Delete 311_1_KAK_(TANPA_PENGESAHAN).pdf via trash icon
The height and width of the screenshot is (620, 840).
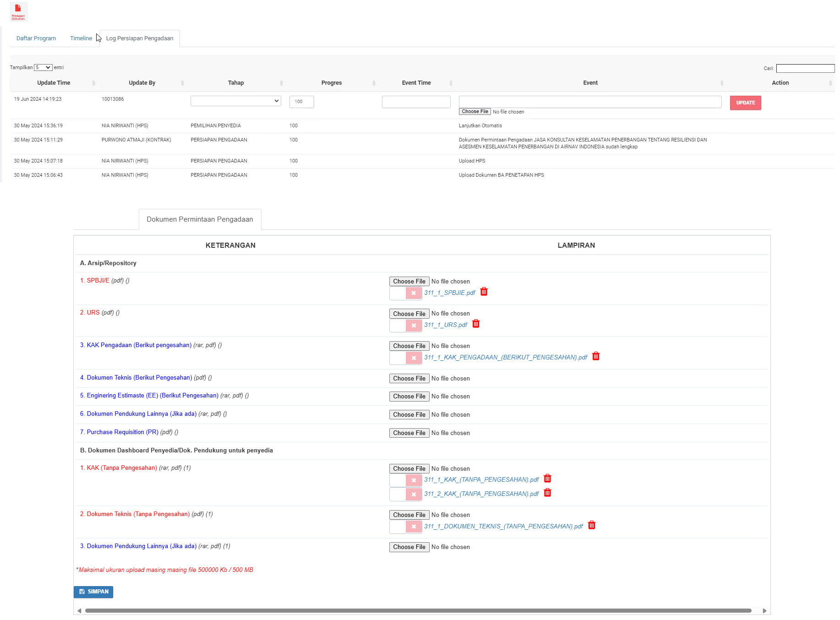tap(547, 479)
